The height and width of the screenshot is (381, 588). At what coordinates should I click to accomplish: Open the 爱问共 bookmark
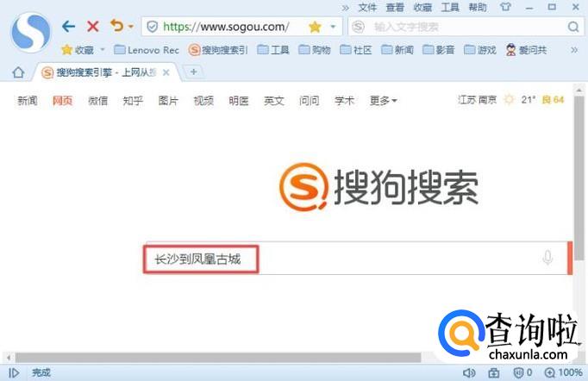tap(526, 50)
